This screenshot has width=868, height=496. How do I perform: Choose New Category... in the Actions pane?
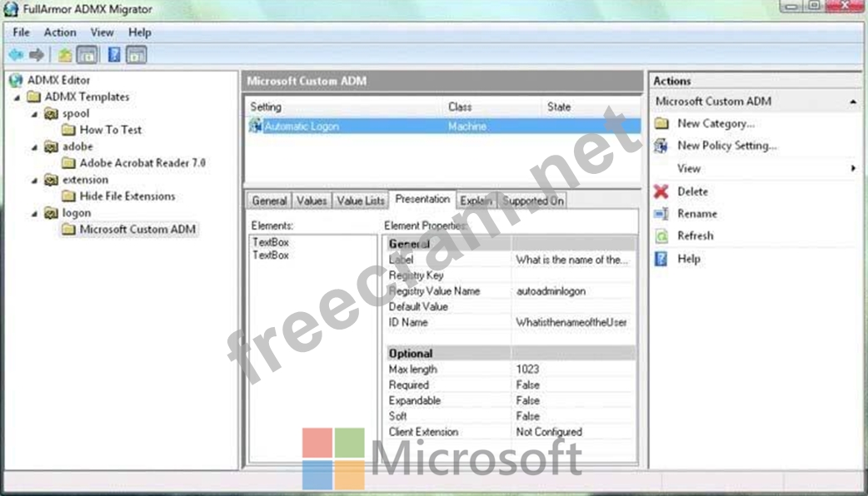(x=716, y=123)
